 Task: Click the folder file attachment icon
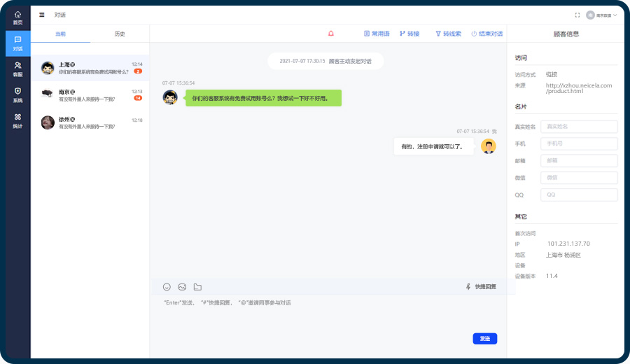197,287
